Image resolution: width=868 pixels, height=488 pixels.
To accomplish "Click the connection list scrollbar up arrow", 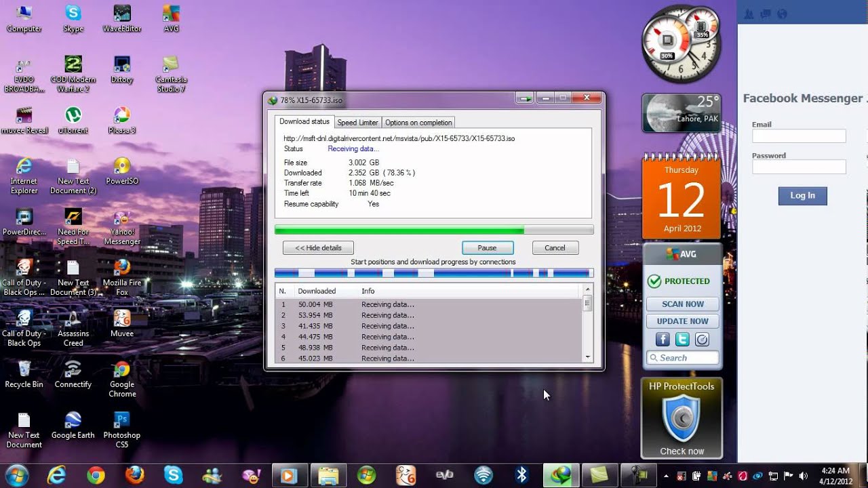I will (x=587, y=290).
